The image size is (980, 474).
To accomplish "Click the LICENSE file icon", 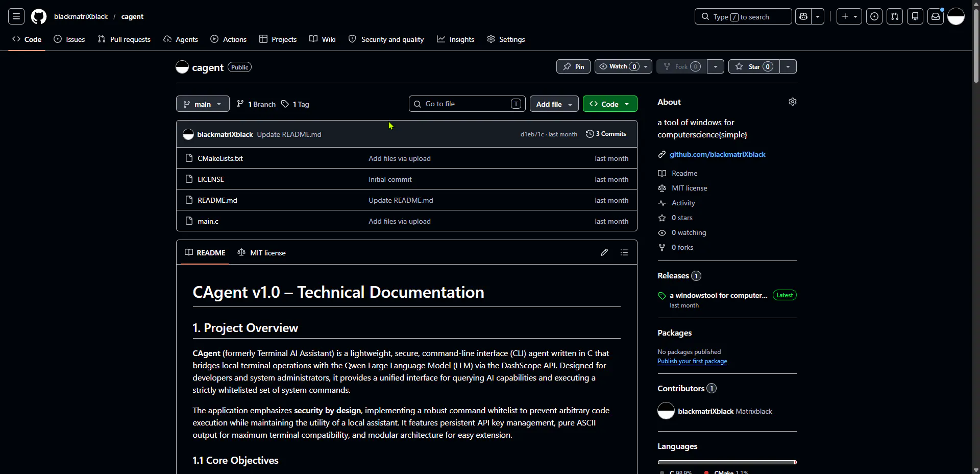I will (189, 179).
